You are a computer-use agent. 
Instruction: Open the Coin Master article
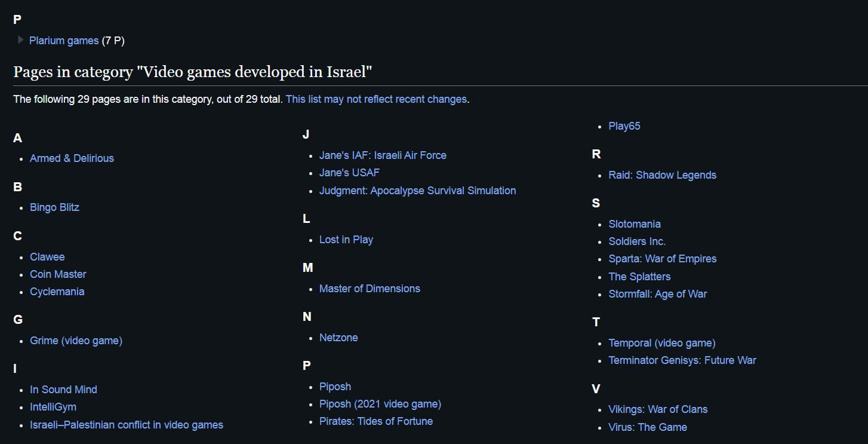coord(58,274)
